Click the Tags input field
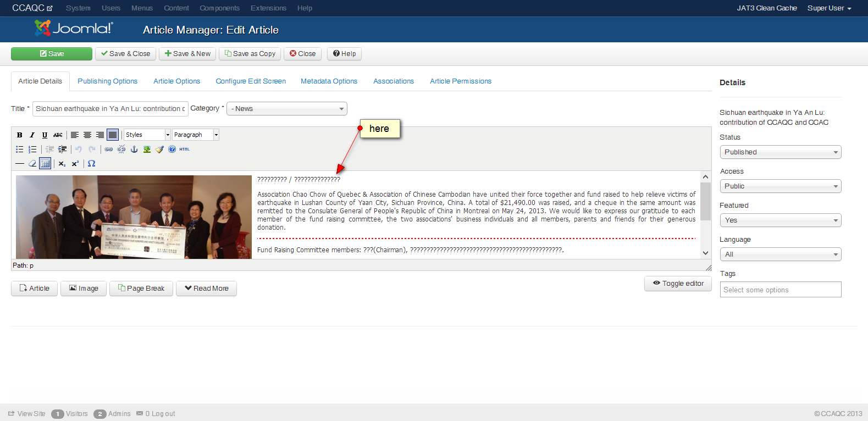Screen dimensions: 868x421 point(781,290)
